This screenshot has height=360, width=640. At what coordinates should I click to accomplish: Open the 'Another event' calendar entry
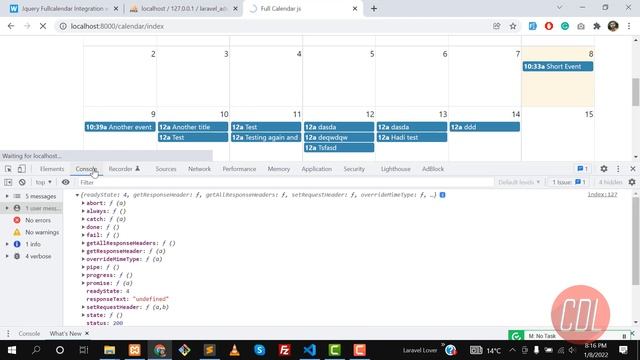point(120,127)
